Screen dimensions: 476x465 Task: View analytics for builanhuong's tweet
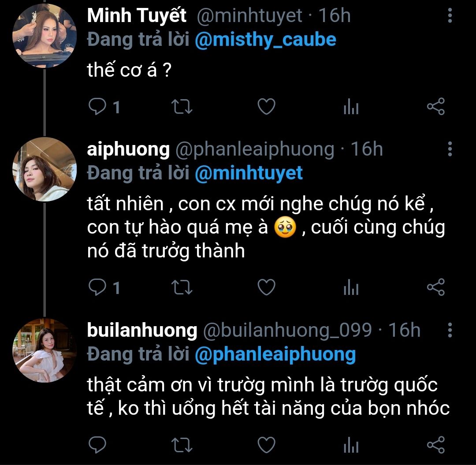pos(351,445)
